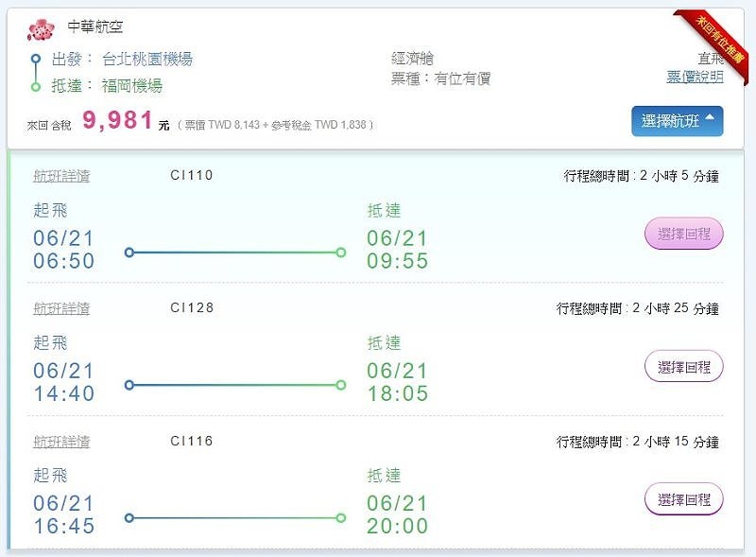Screen dimensions: 756x557
Task: Collapse flights with 選擇航班 button
Action: (677, 121)
